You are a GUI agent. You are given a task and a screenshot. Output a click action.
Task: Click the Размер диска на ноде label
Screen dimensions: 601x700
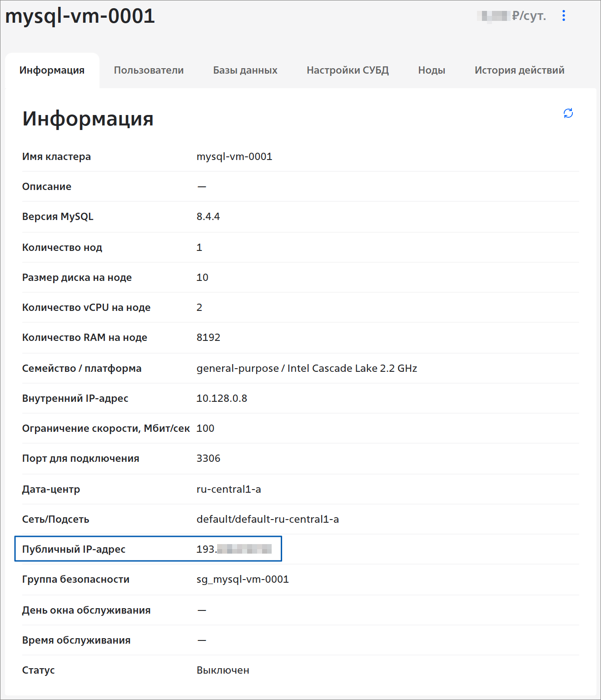[x=77, y=277]
